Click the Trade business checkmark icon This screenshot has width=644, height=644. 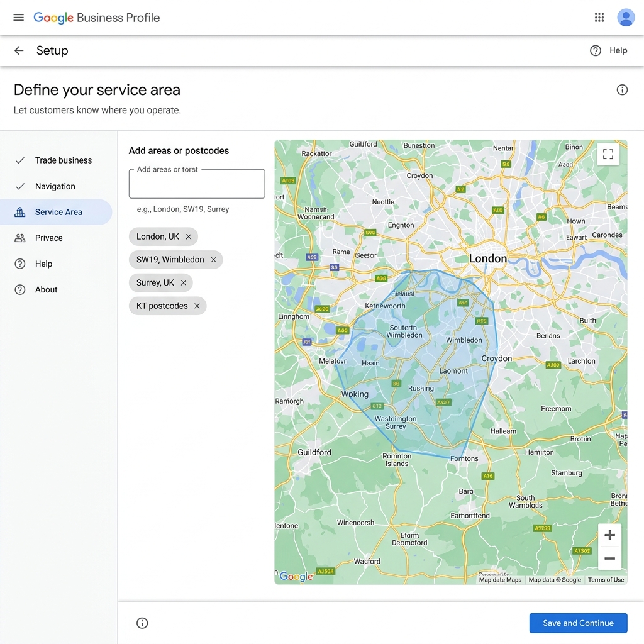20,160
